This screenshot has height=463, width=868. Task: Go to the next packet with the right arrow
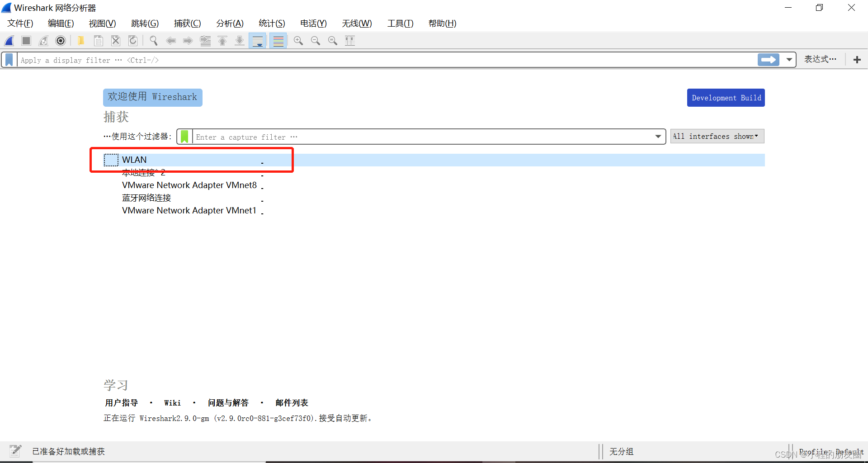pyautogui.click(x=188, y=41)
